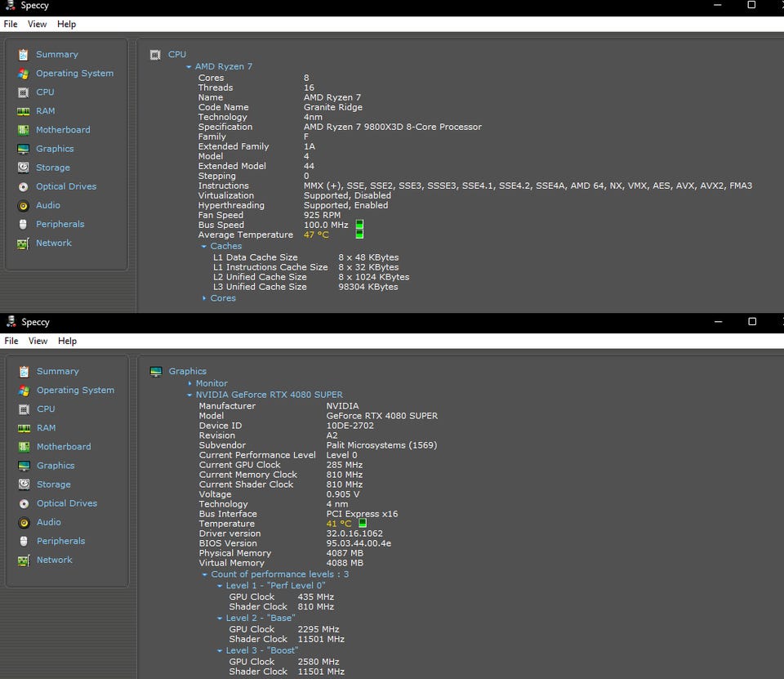784x679 pixels.
Task: Open the File menu in the bottom window
Action: click(x=11, y=341)
